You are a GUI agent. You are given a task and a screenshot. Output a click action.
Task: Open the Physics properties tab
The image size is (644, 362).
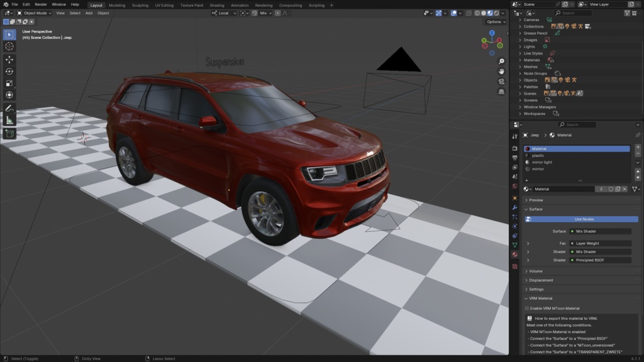(514, 226)
